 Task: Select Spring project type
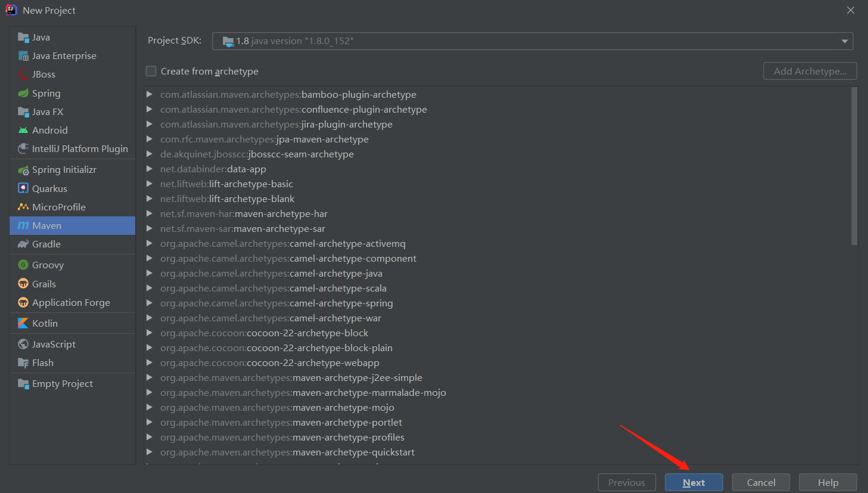[x=73, y=93]
